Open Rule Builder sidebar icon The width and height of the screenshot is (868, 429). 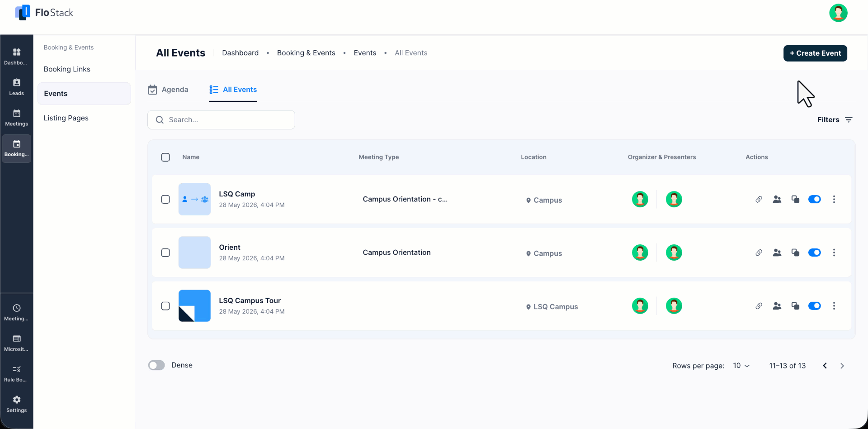17,373
